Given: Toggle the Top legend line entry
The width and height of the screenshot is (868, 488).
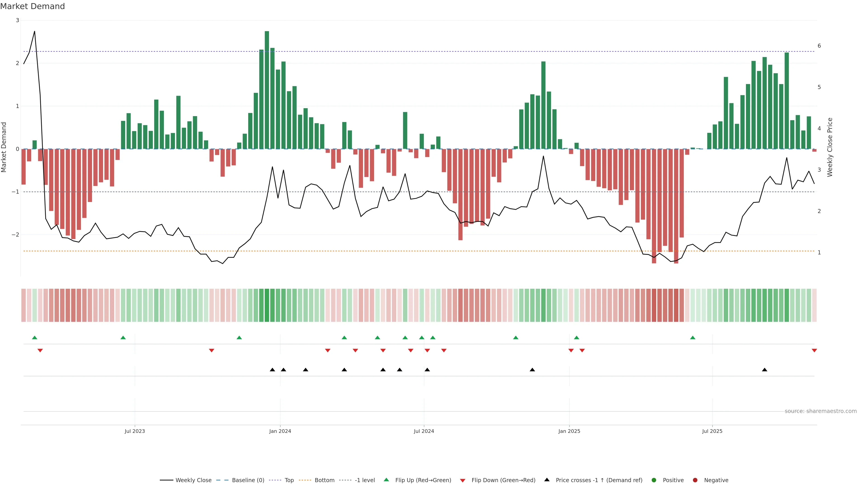Looking at the screenshot, I should click(289, 480).
